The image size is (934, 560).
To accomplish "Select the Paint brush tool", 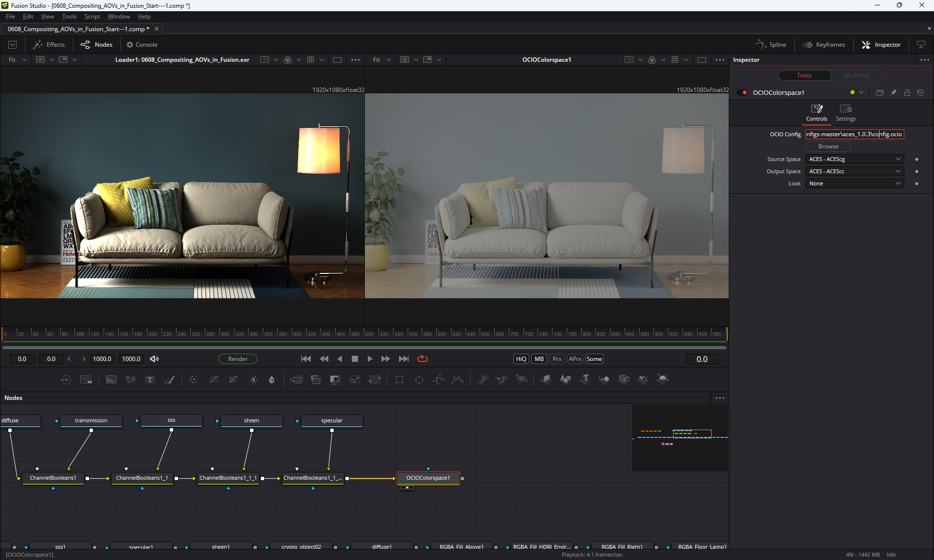I will tap(169, 379).
